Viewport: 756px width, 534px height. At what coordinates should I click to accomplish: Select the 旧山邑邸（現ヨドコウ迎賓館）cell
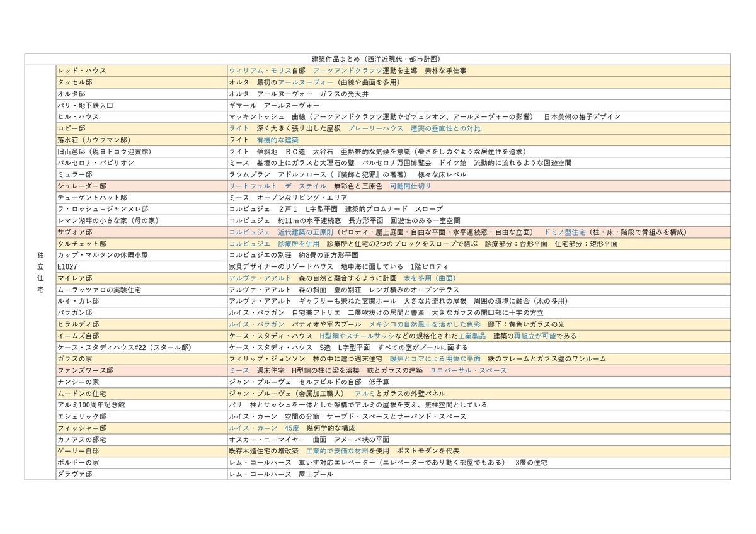pyautogui.click(x=141, y=151)
